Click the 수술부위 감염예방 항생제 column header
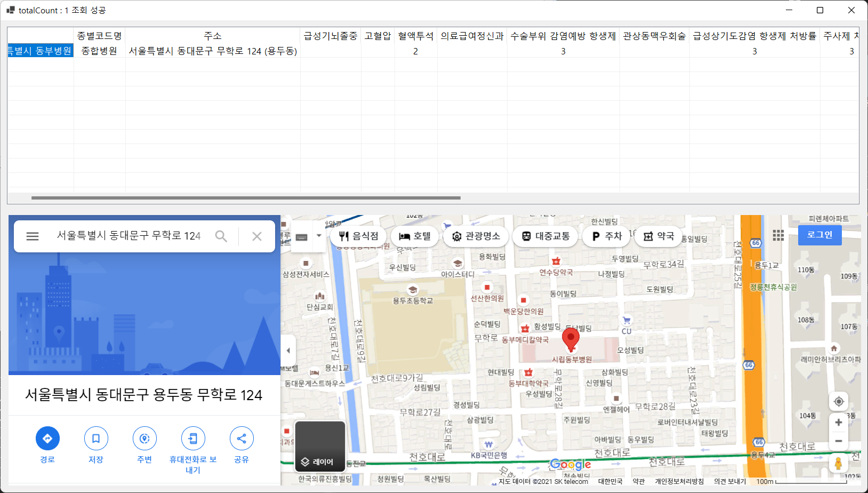This screenshot has height=493, width=868. (563, 36)
